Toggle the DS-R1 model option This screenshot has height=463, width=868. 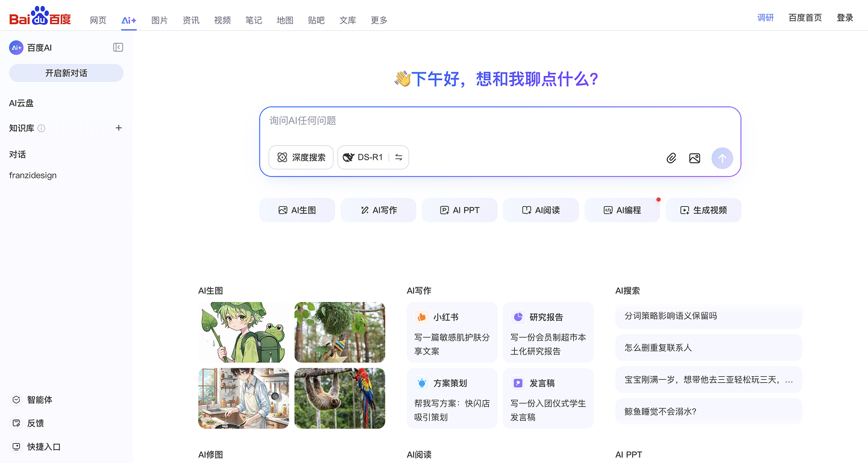point(363,157)
